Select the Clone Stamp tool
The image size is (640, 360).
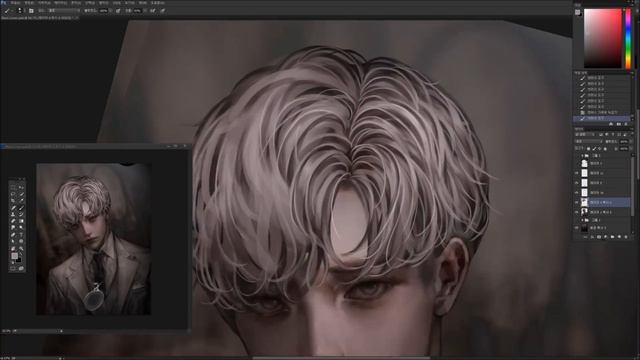tap(13, 214)
